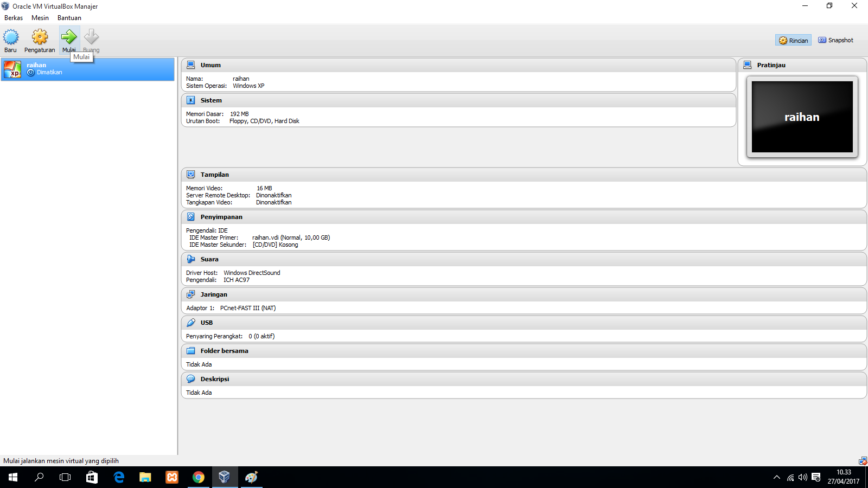The width and height of the screenshot is (868, 488).
Task: Open Task View from the taskbar
Action: [x=65, y=477]
